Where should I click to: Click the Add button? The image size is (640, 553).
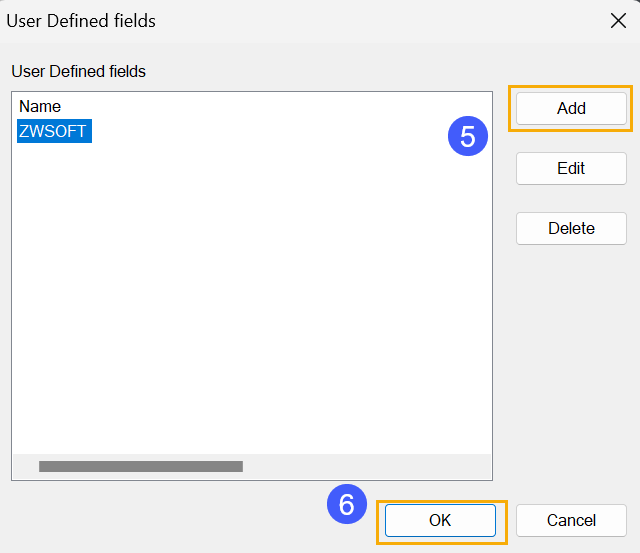point(571,109)
